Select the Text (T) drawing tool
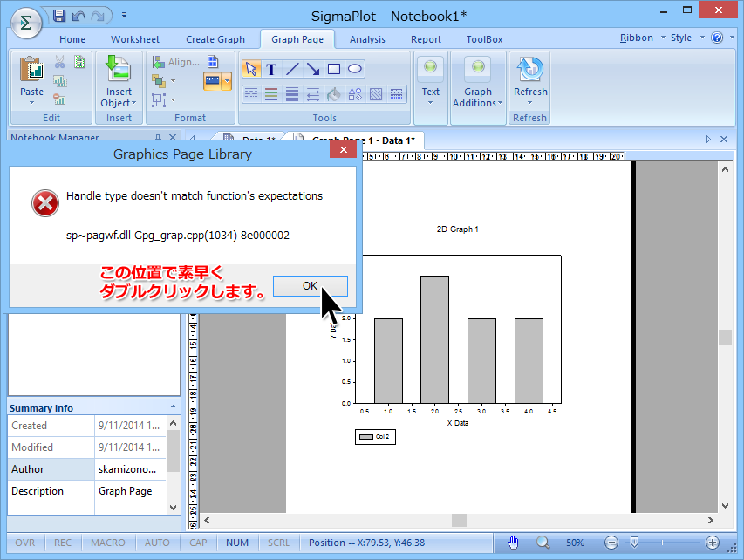 (x=271, y=69)
